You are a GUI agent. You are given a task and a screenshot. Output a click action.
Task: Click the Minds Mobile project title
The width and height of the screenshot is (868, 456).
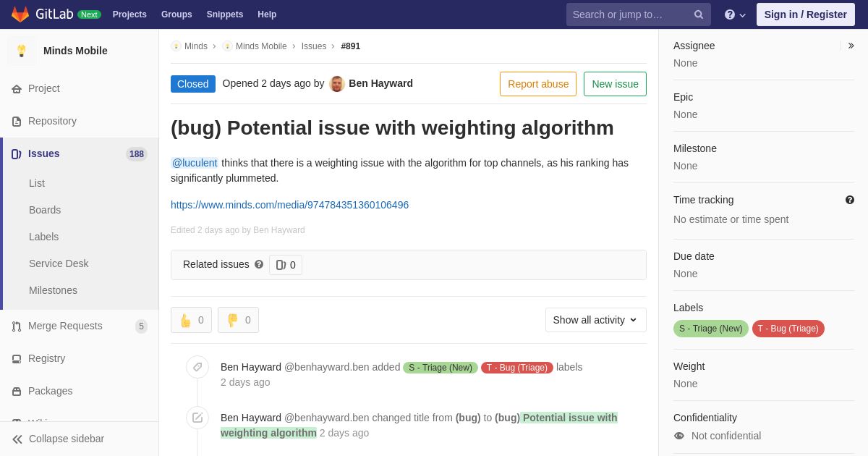(x=75, y=51)
